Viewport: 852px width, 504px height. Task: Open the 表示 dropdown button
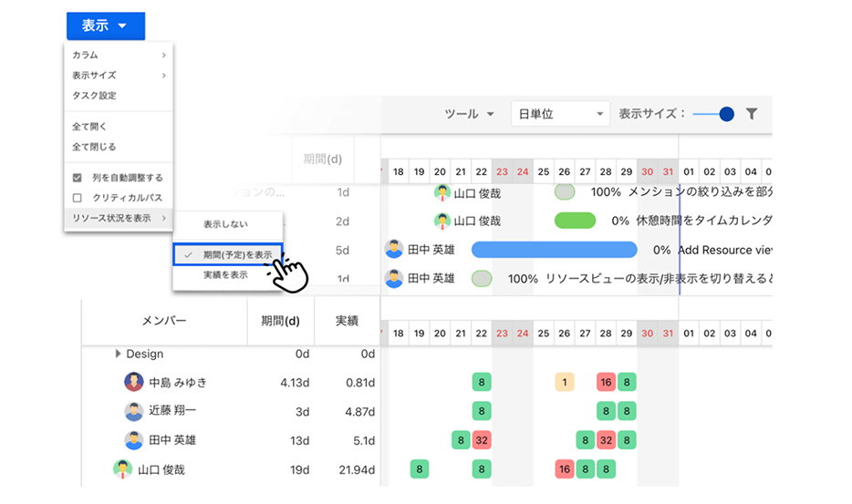(x=105, y=26)
